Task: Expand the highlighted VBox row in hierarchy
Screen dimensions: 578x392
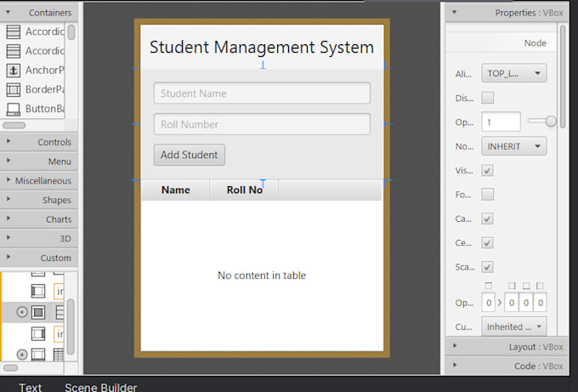Action: (x=22, y=312)
